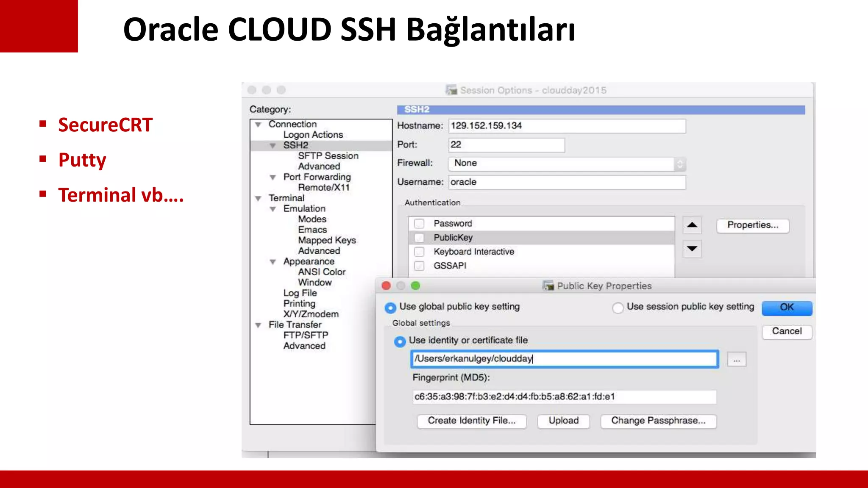Close the Public Key Properties dialog
The image size is (868, 488).
(386, 286)
